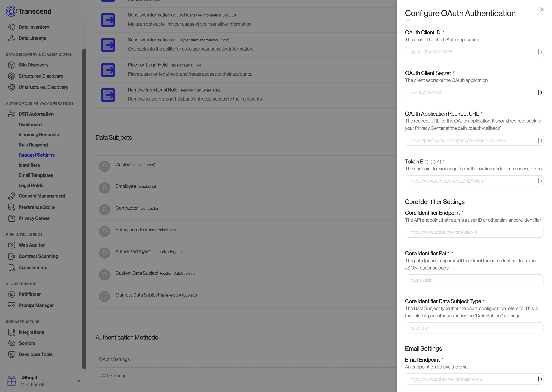Expand JWT Settings section

[x=113, y=375]
